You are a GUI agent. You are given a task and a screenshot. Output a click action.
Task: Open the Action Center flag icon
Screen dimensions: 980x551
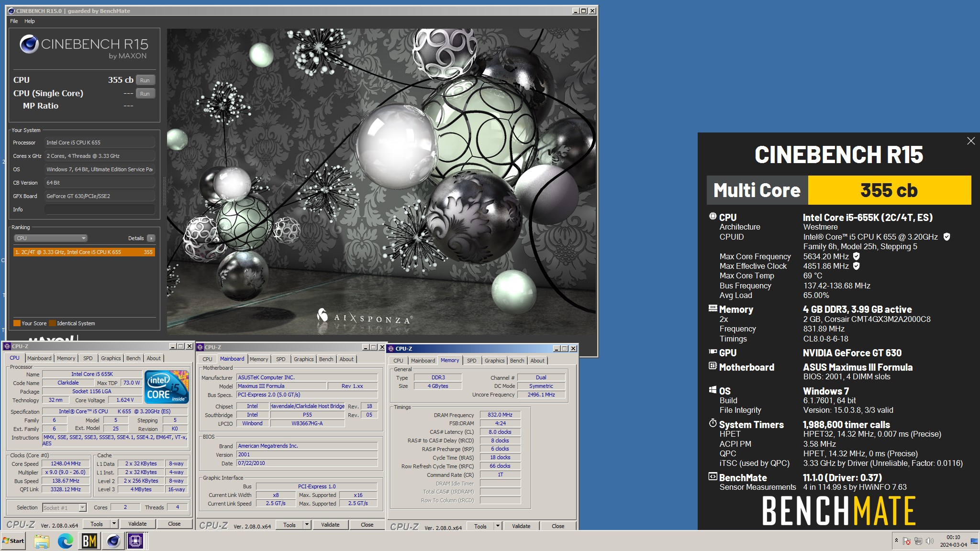click(907, 541)
